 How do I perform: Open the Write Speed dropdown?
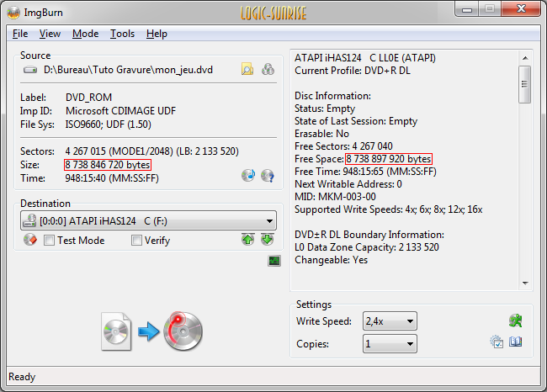tap(390, 320)
